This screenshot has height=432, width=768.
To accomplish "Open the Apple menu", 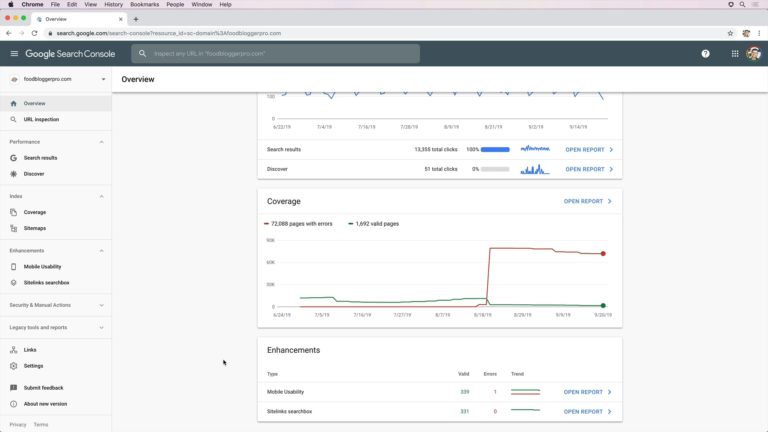I will pos(10,4).
